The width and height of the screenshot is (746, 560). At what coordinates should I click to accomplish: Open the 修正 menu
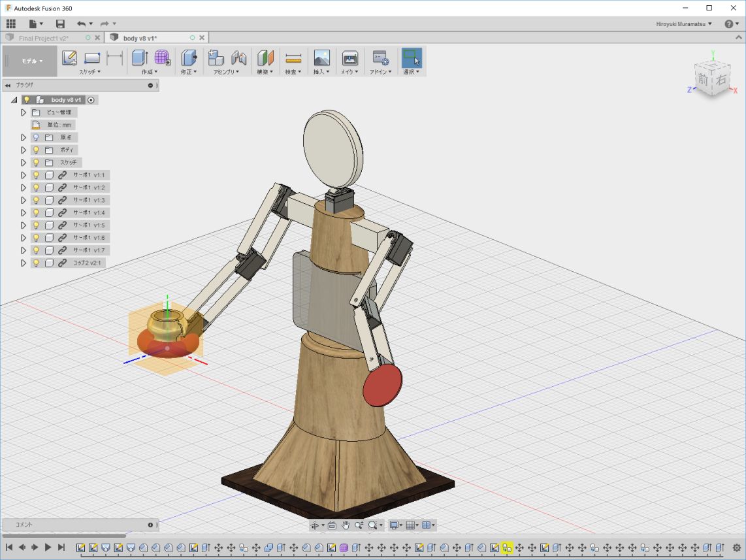[188, 72]
